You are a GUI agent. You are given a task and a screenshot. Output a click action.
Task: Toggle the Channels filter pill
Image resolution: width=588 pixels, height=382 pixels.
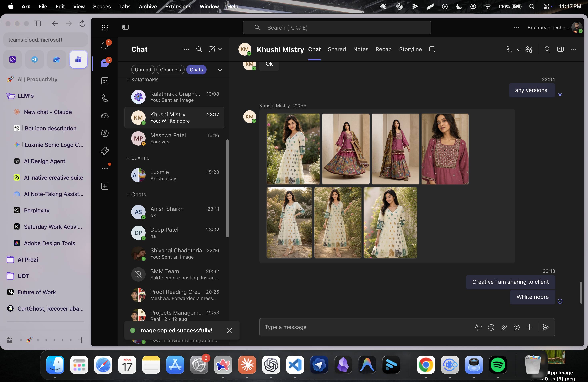pyautogui.click(x=170, y=70)
